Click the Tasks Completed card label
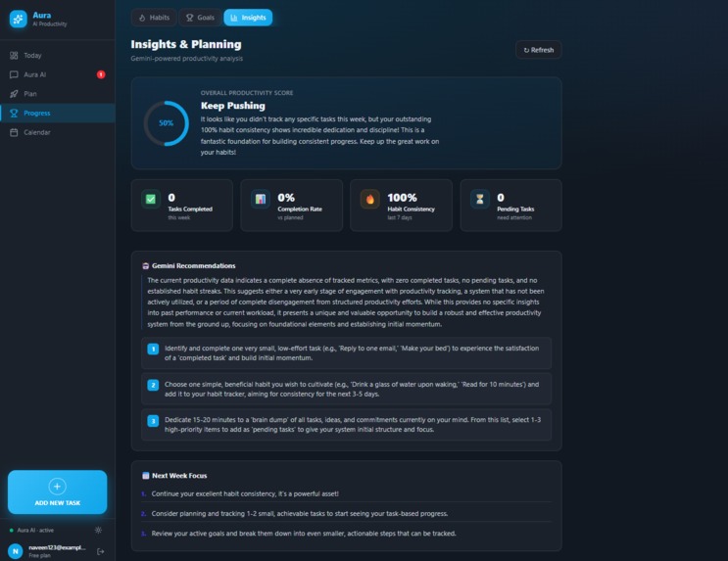Viewport: 728px width, 561px height. (x=190, y=210)
